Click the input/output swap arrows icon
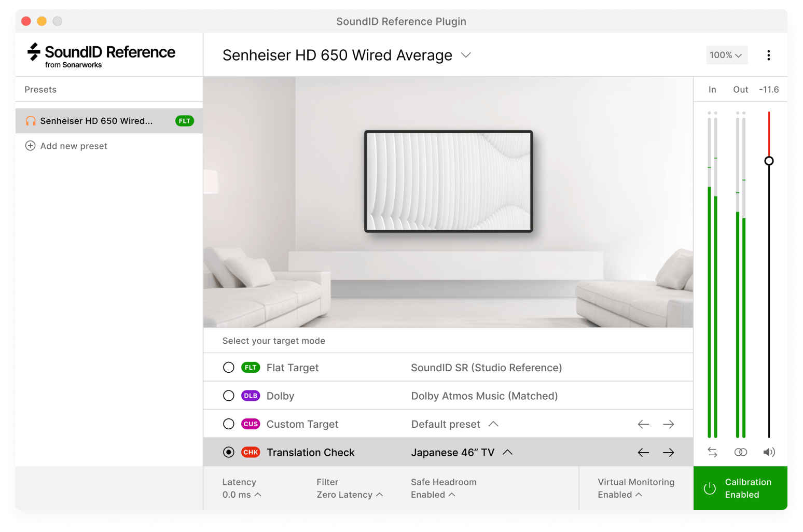 tap(712, 452)
